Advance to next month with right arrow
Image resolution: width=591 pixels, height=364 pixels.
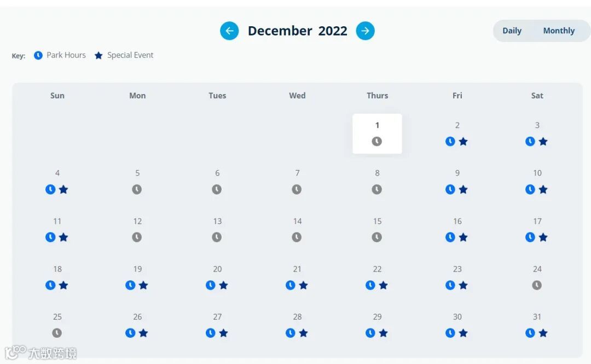pyautogui.click(x=365, y=31)
